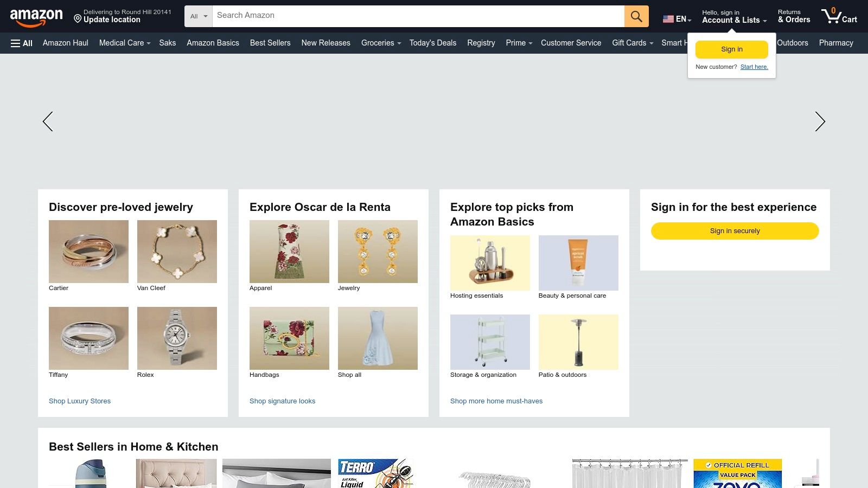Open the hamburger All menu
Screen dimensions: 868x488
pyautogui.click(x=22, y=43)
